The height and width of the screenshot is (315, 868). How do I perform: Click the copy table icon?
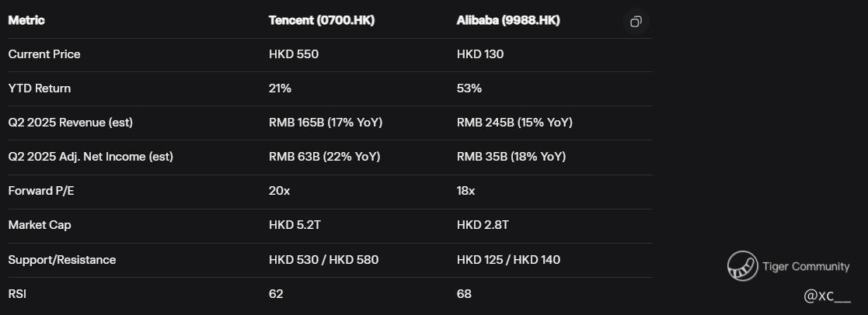pyautogui.click(x=636, y=22)
